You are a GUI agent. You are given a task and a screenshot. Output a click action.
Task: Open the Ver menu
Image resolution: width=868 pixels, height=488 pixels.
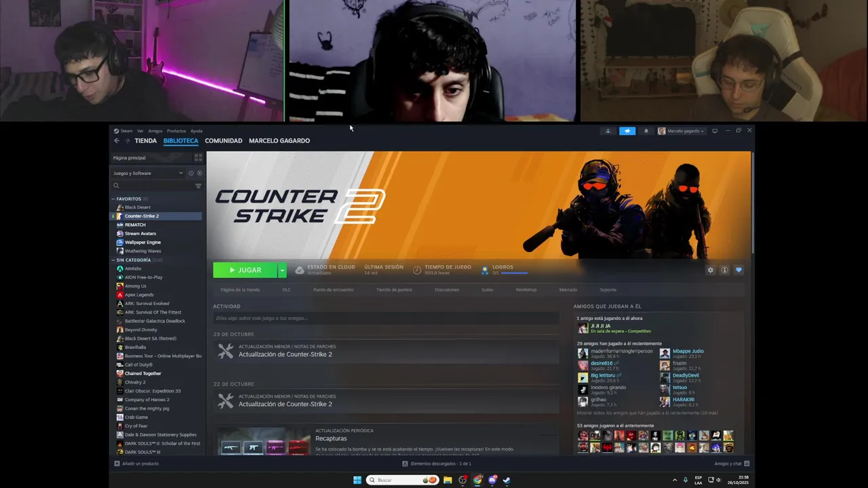click(x=140, y=131)
